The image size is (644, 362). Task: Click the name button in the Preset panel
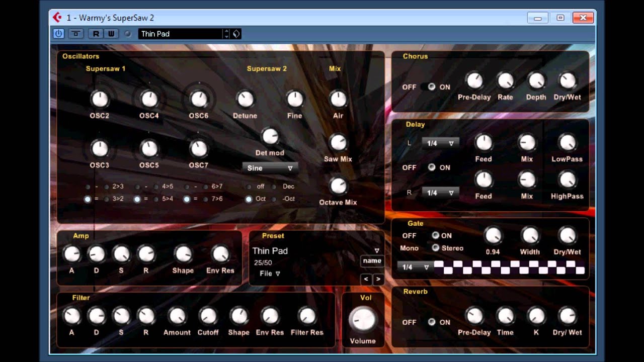click(372, 261)
